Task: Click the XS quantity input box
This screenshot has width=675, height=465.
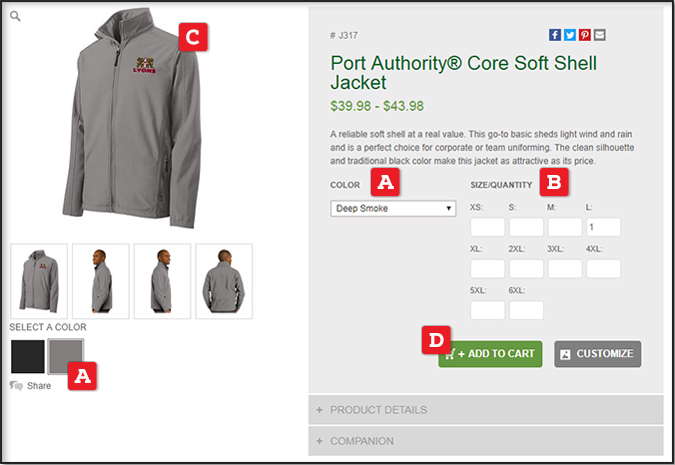Action: click(487, 227)
